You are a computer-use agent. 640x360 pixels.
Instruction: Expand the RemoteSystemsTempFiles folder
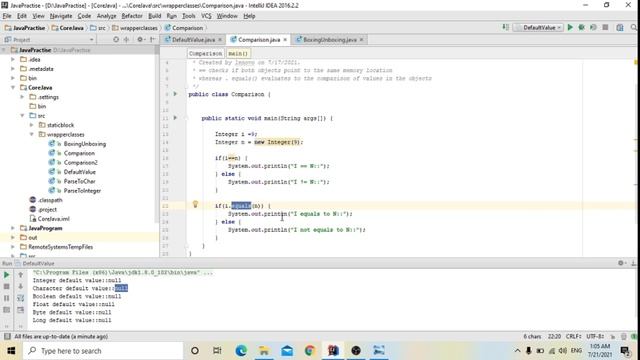[13, 247]
